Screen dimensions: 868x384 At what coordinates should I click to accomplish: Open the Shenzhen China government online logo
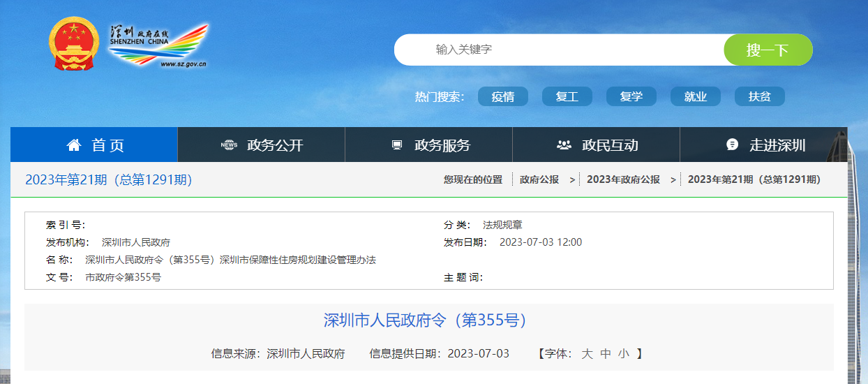click(x=158, y=45)
